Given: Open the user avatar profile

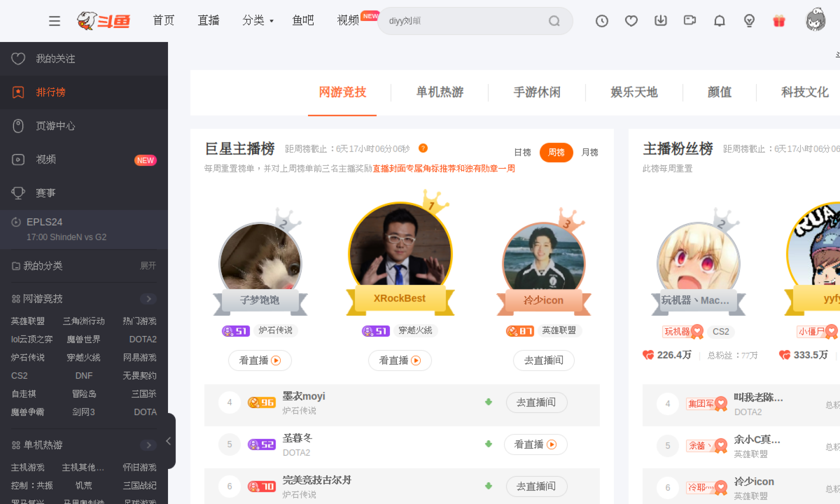Looking at the screenshot, I should coord(815,20).
